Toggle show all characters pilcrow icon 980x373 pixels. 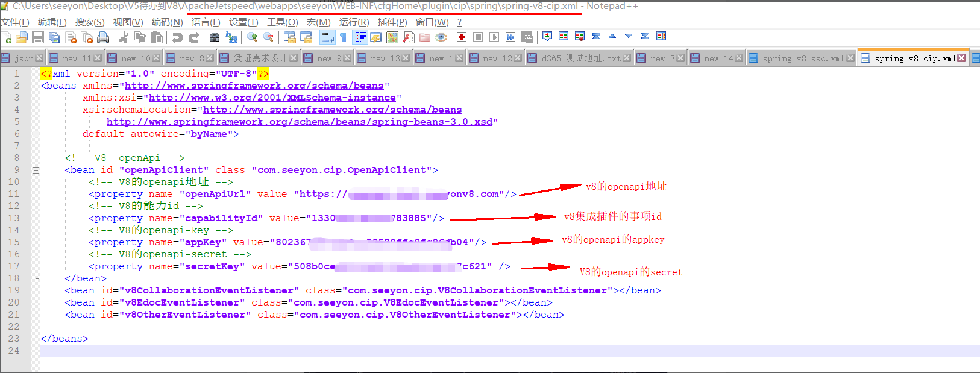click(x=343, y=37)
